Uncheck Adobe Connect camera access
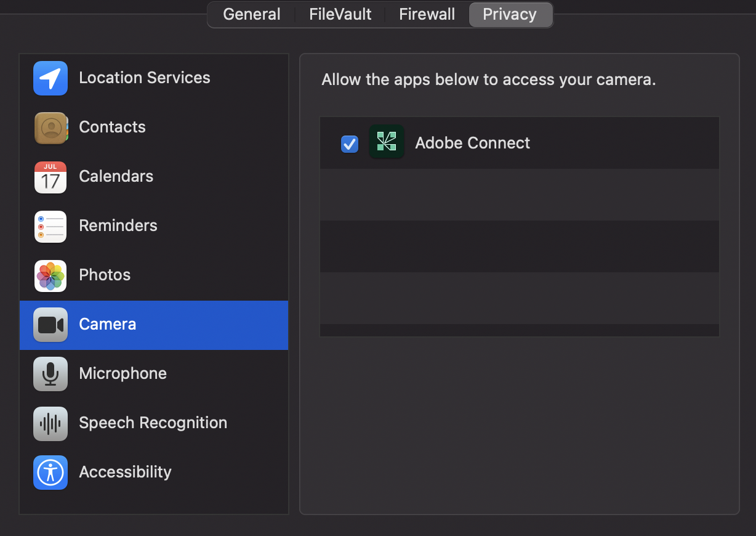 (350, 144)
